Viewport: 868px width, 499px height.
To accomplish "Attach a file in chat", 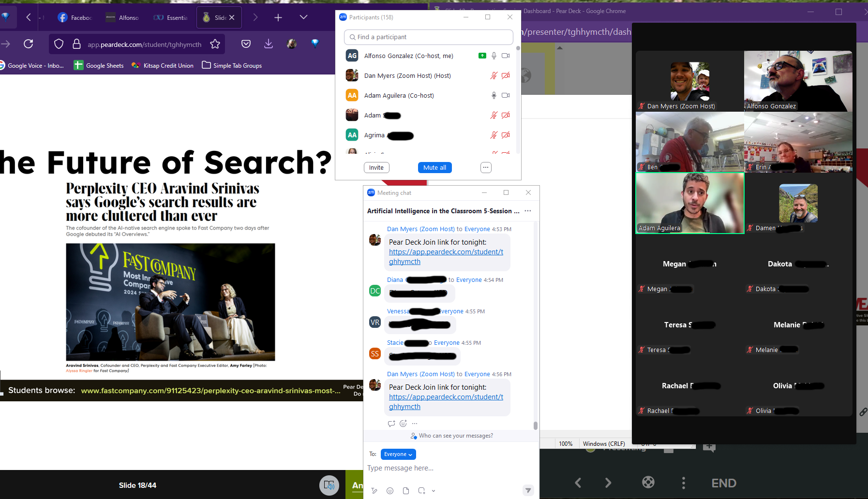I will (406, 491).
